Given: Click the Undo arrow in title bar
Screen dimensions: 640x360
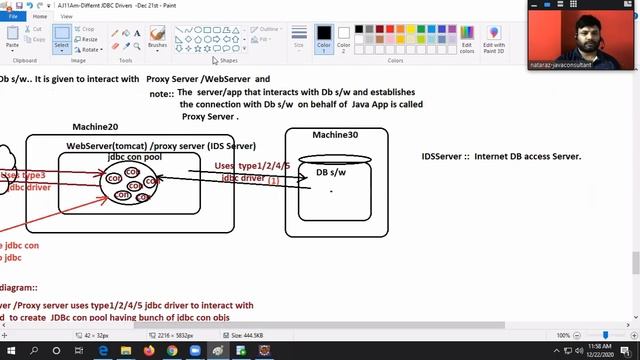Looking at the screenshot, I should [29, 5].
